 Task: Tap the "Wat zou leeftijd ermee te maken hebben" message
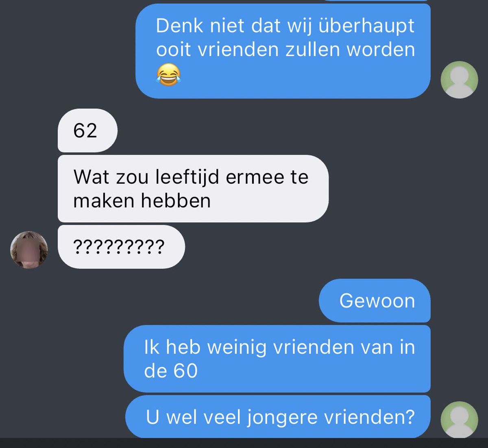click(193, 189)
